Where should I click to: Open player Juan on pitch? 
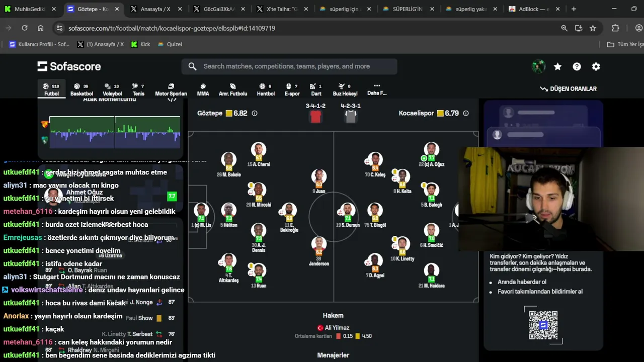tap(319, 181)
